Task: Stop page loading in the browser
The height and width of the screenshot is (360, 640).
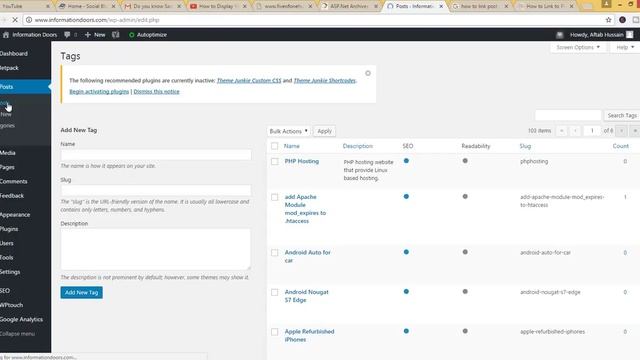Action: [x=15, y=20]
